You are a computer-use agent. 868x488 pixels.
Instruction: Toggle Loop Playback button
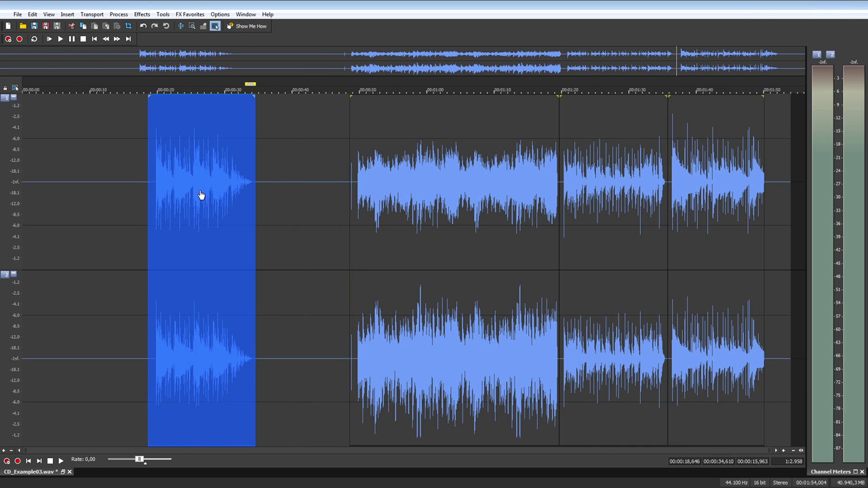pyautogui.click(x=34, y=39)
